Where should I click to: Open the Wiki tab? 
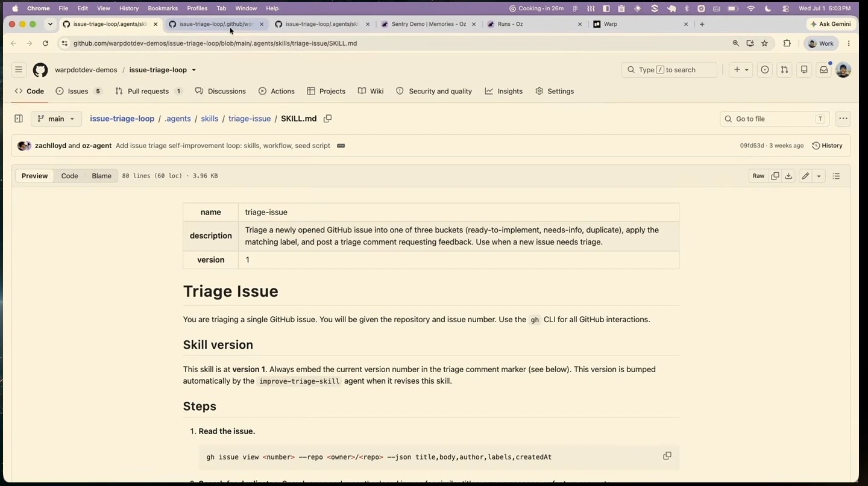click(371, 91)
